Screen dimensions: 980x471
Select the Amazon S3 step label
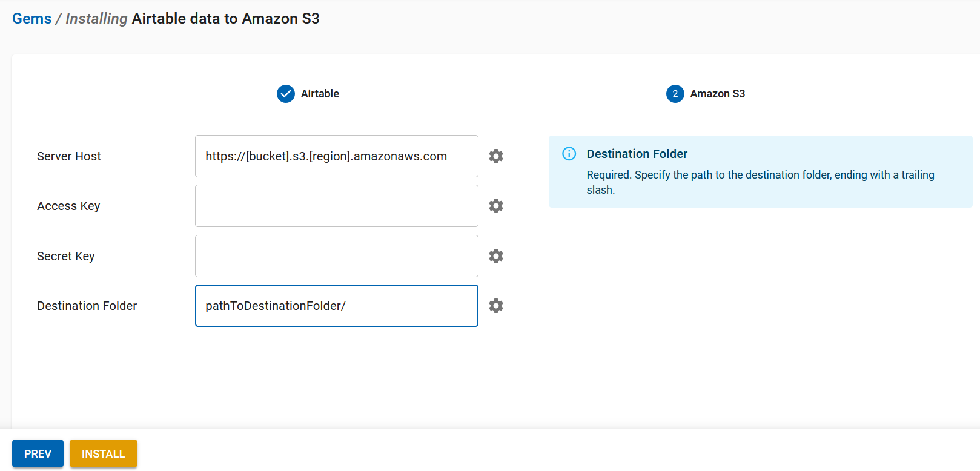(717, 94)
